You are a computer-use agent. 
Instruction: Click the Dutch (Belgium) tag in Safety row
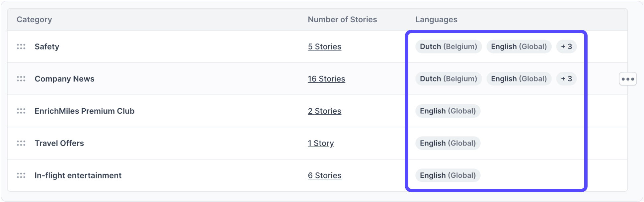pyautogui.click(x=448, y=47)
